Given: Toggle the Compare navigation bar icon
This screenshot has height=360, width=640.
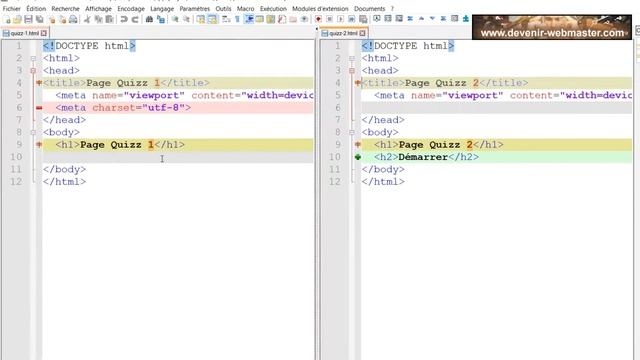Looking at the screenshot, I should (454, 19).
